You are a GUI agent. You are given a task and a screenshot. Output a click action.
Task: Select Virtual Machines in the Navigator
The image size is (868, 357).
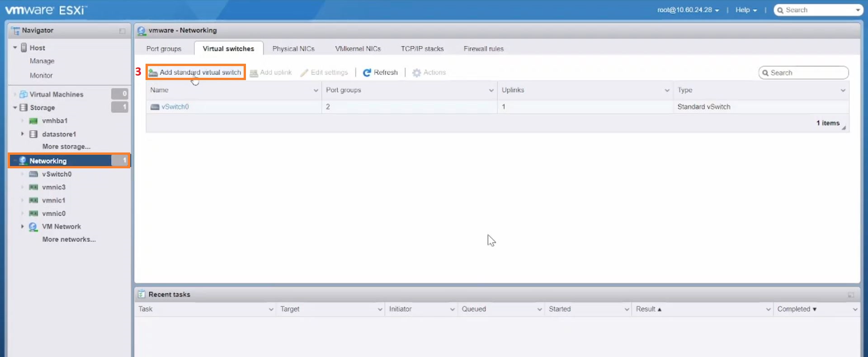click(57, 94)
